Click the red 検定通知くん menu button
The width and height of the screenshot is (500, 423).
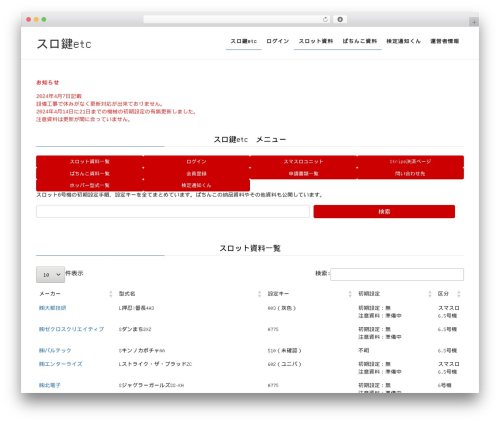[x=196, y=185]
